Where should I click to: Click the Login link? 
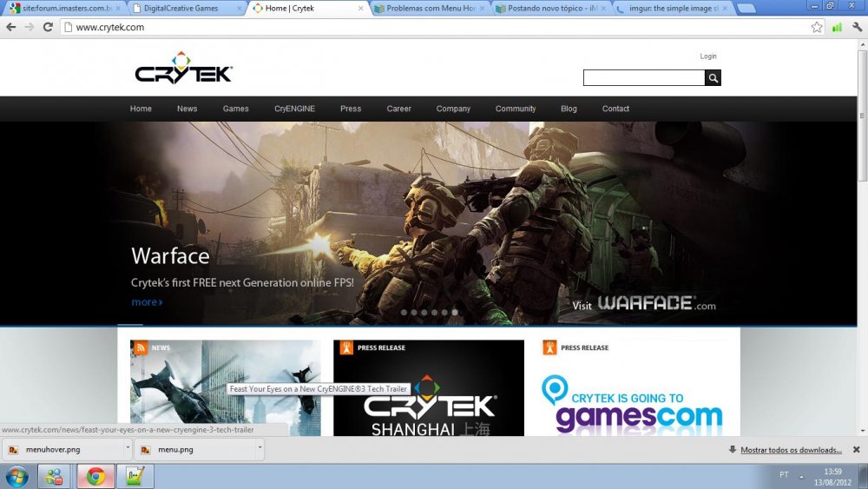click(x=708, y=56)
